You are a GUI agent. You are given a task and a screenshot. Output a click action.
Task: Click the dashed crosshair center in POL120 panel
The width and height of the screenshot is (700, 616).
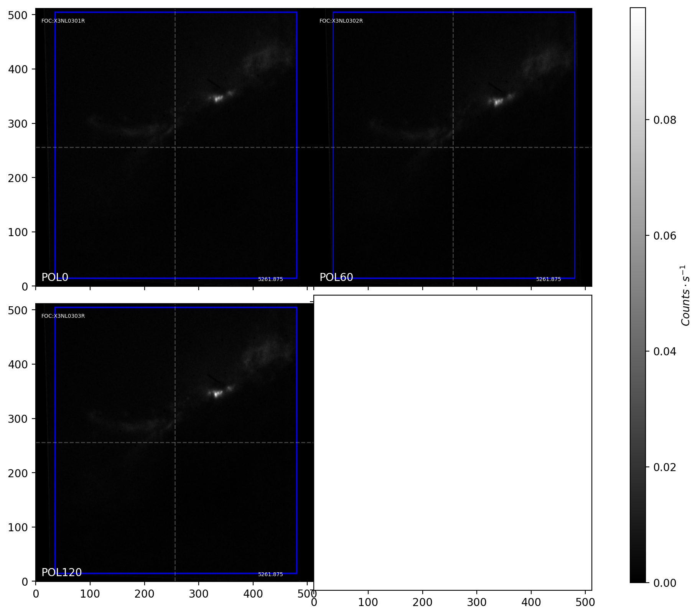(x=175, y=442)
